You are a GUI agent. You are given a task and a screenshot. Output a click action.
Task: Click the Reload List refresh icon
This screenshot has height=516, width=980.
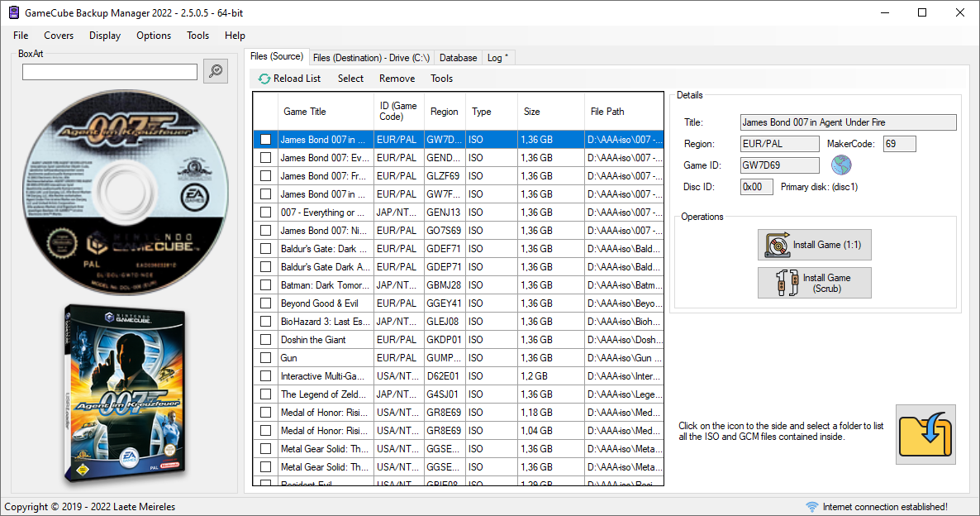coord(264,79)
